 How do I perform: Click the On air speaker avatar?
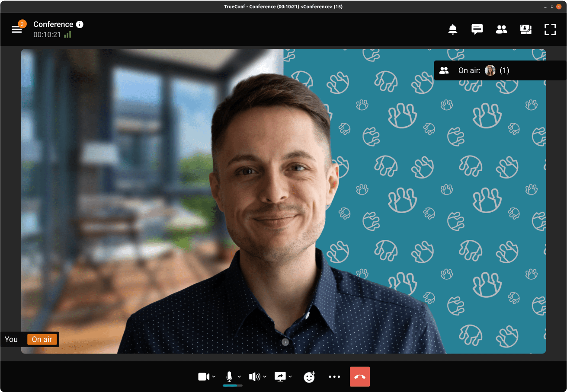point(490,70)
